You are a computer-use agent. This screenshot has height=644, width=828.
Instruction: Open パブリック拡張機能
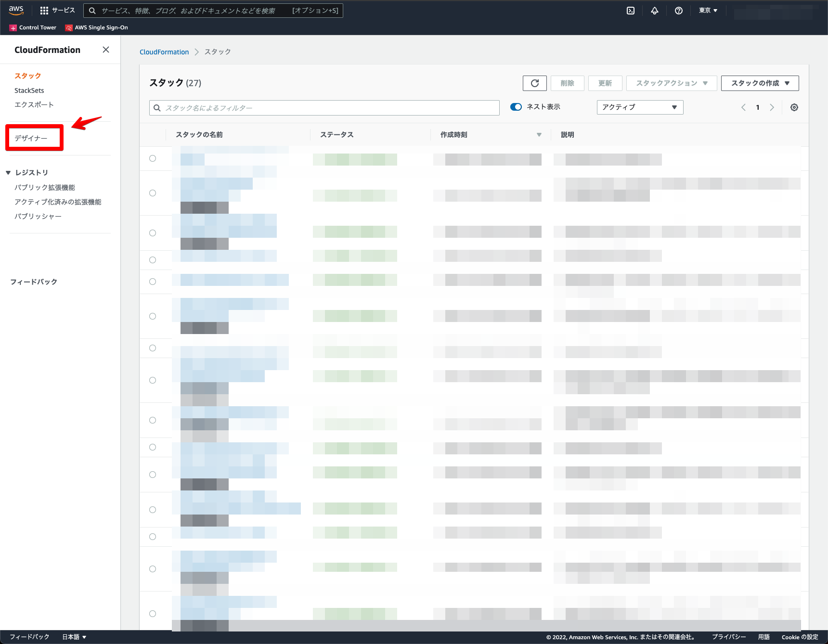pos(45,188)
